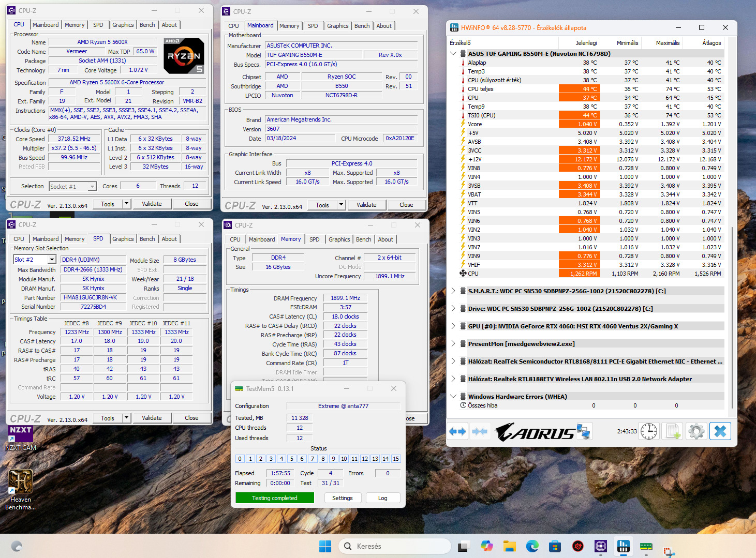Click the HWiNFO sensor list vertical scrollbar

click(732, 318)
